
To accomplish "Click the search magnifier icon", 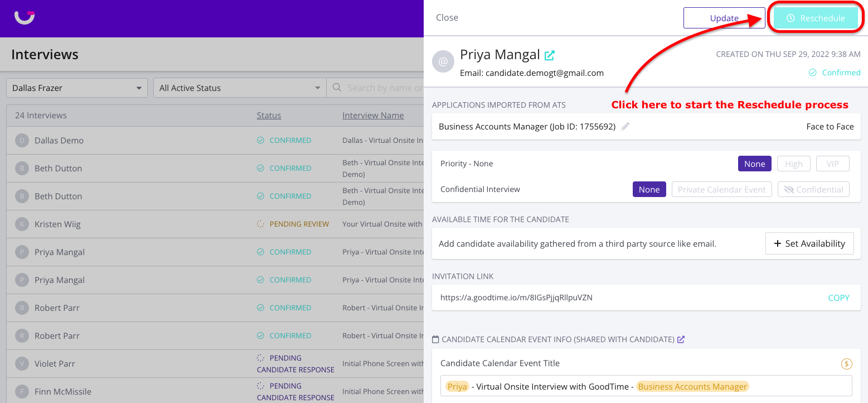I will coord(337,88).
